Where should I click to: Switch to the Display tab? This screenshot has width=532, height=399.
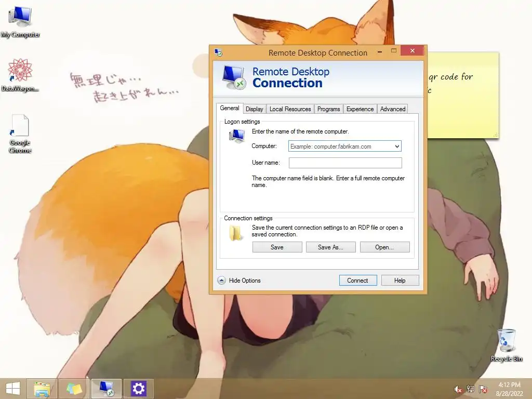tap(255, 109)
